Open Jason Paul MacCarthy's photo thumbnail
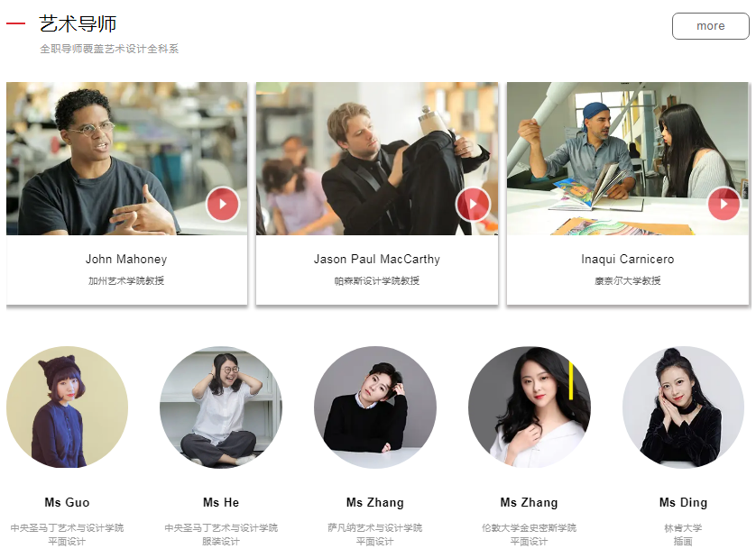The height and width of the screenshot is (558, 756). click(377, 159)
